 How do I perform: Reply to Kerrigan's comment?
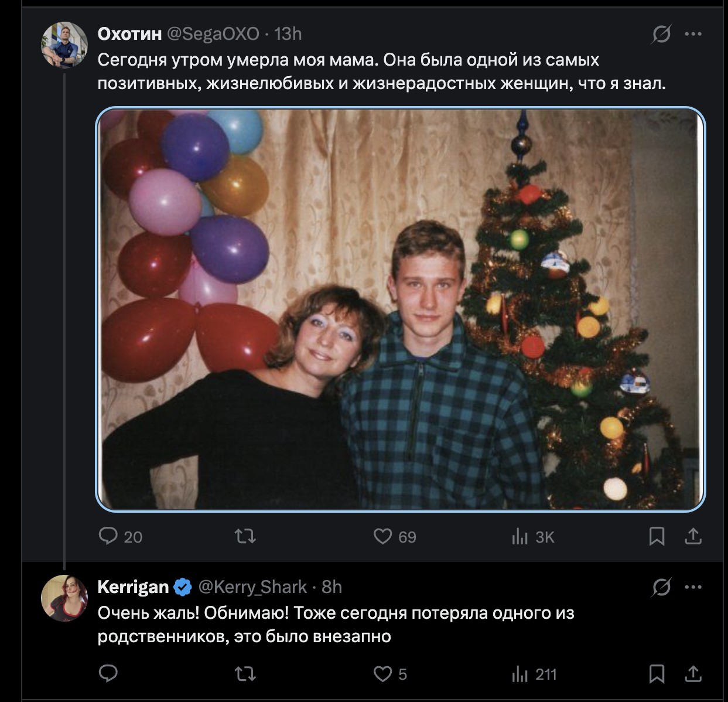(x=108, y=674)
